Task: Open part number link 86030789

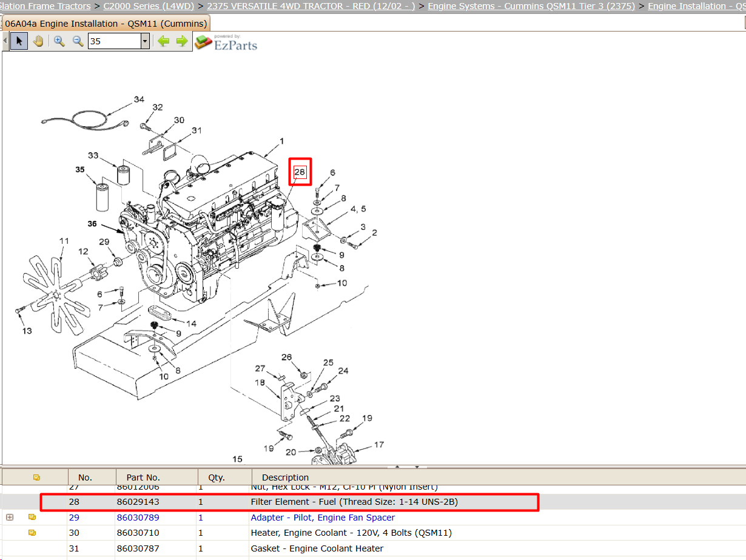Action: pyautogui.click(x=138, y=518)
